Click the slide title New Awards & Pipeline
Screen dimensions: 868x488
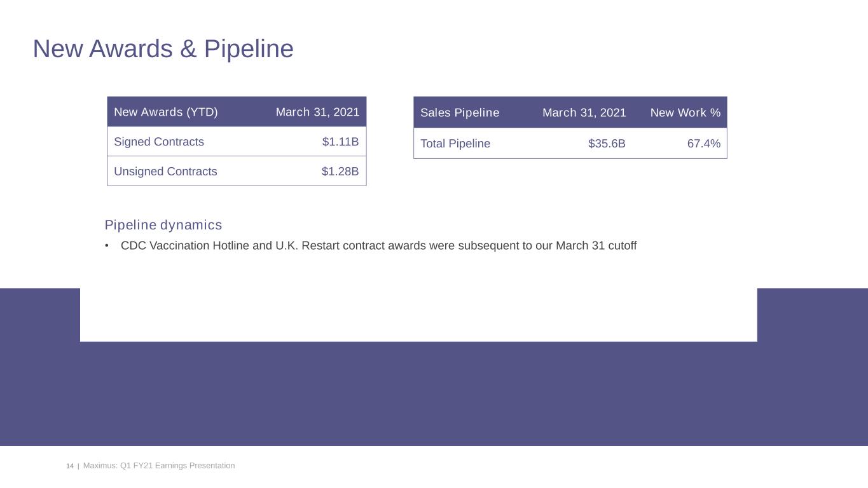pos(163,49)
